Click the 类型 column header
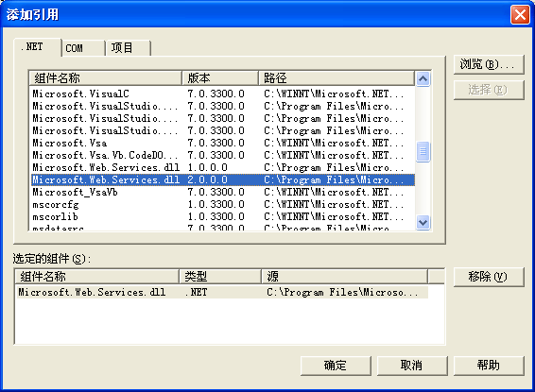 (220, 277)
